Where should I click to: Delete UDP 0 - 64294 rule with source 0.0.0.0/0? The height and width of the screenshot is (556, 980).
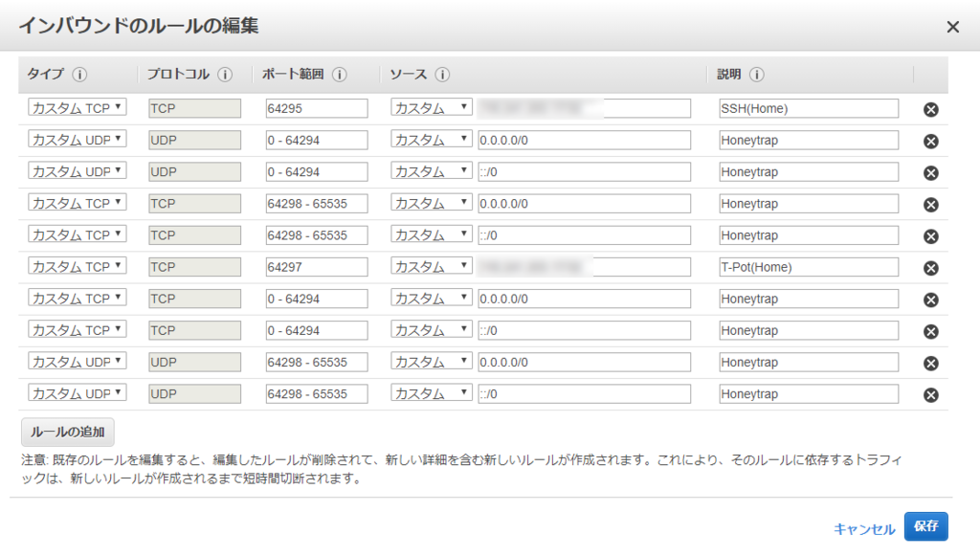coord(930,142)
